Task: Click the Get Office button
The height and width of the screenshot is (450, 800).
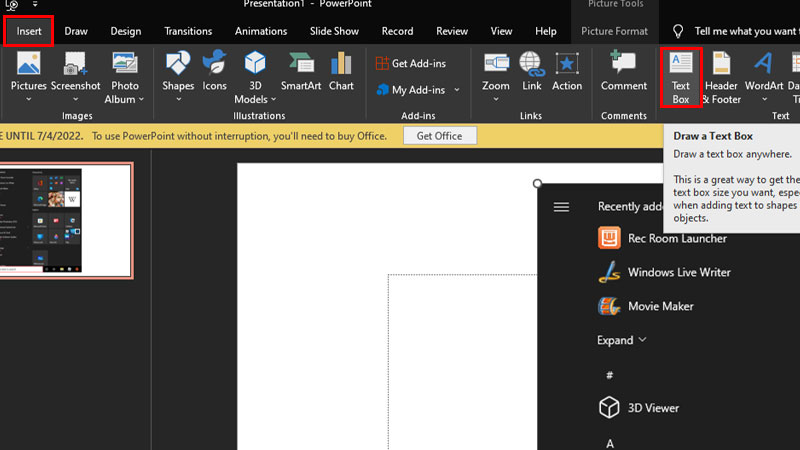Action: 439,136
